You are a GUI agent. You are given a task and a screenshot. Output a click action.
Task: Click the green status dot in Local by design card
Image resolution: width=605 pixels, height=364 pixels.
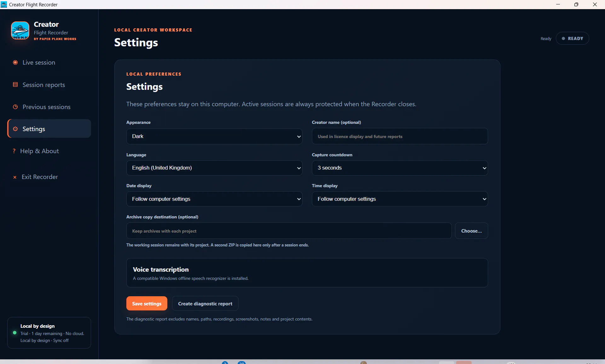[14, 332]
